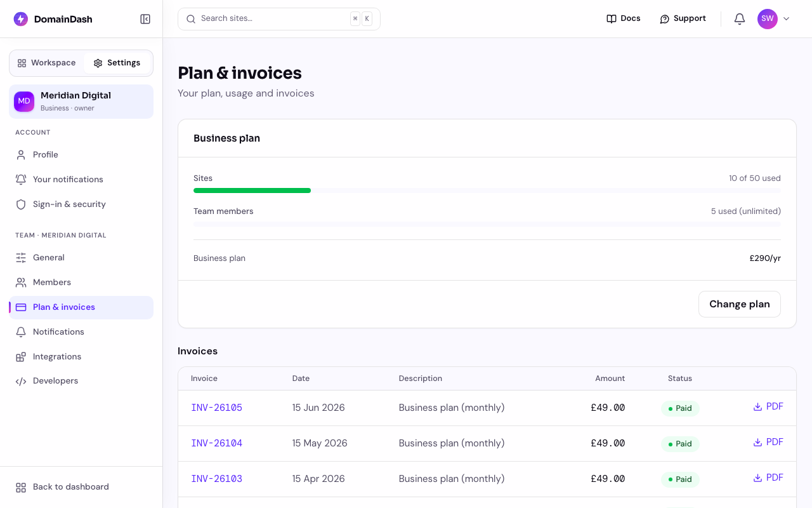Click the Paid status for INV-26105

tap(680, 408)
